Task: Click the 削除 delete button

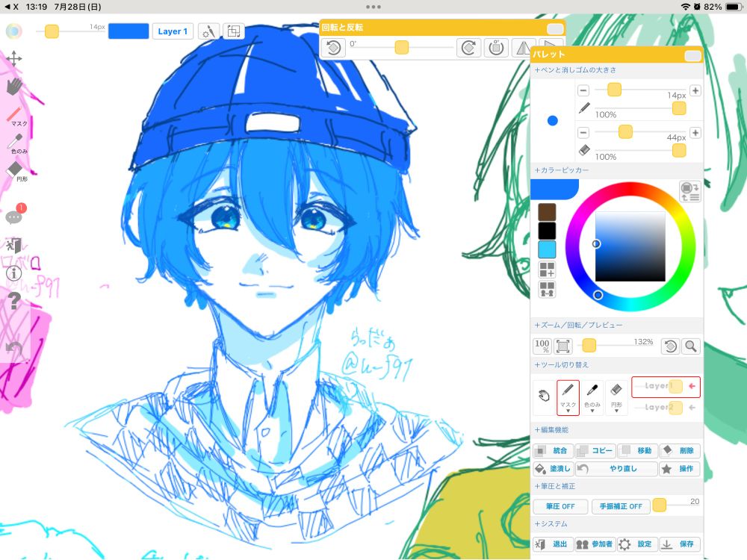Action: pyautogui.click(x=680, y=450)
